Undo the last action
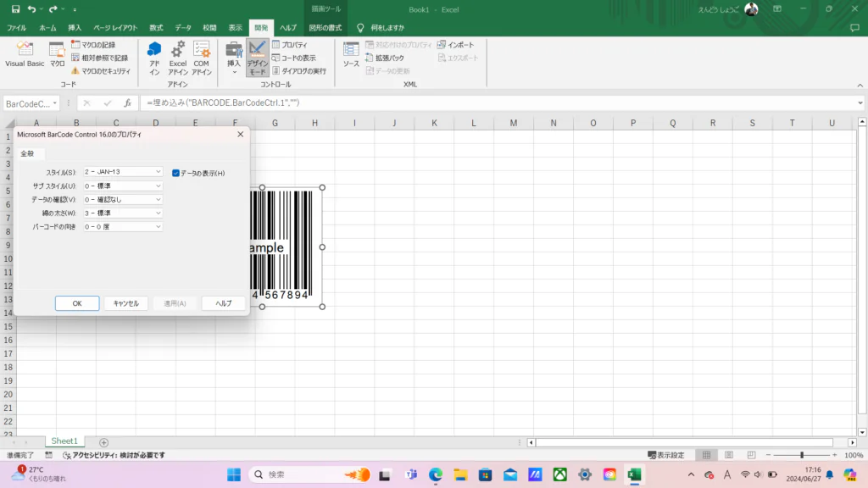This screenshot has width=868, height=488. [x=31, y=8]
